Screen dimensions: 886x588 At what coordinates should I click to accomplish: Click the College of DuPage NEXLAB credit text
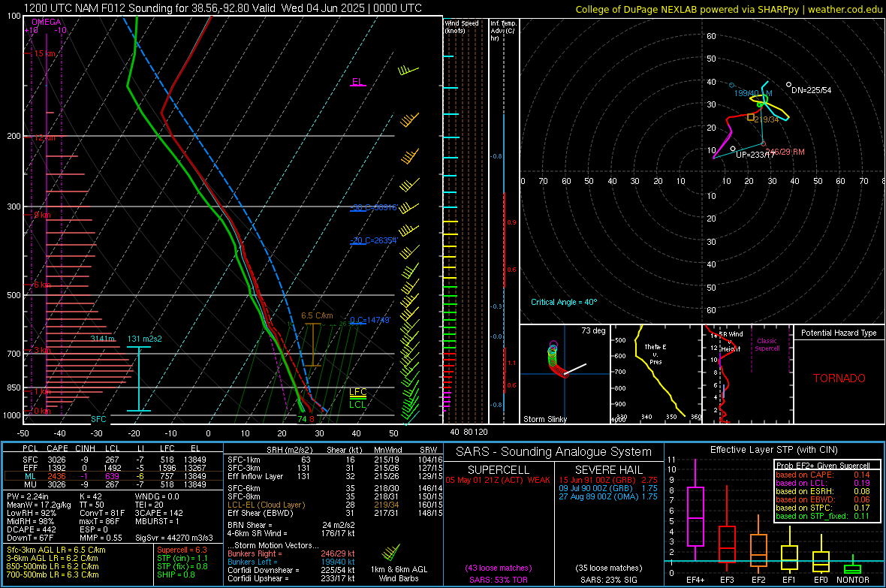(x=729, y=10)
